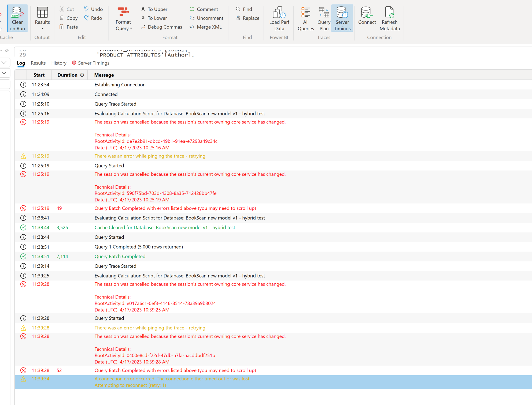Switch to the History tab
This screenshot has width=532, height=405.
[x=59, y=63]
